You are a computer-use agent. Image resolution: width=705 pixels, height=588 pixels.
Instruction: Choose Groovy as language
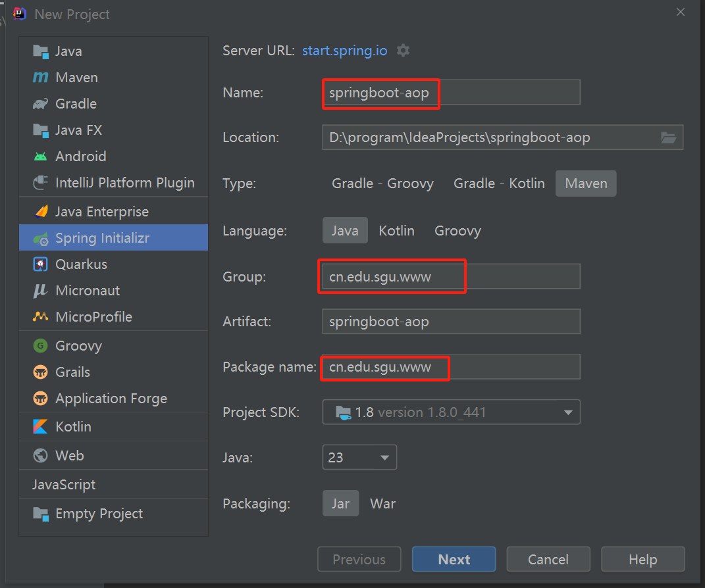[457, 230]
